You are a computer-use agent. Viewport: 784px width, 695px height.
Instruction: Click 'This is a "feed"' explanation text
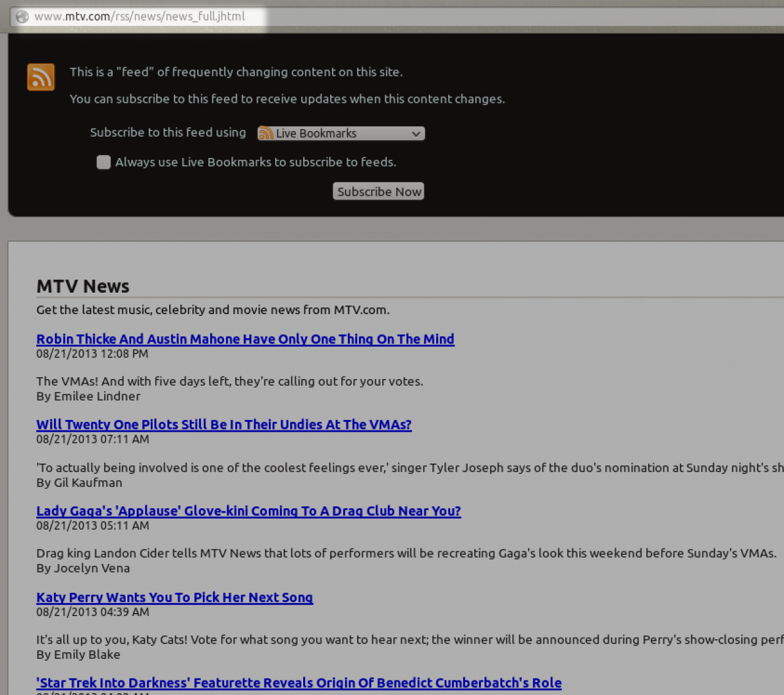click(236, 72)
